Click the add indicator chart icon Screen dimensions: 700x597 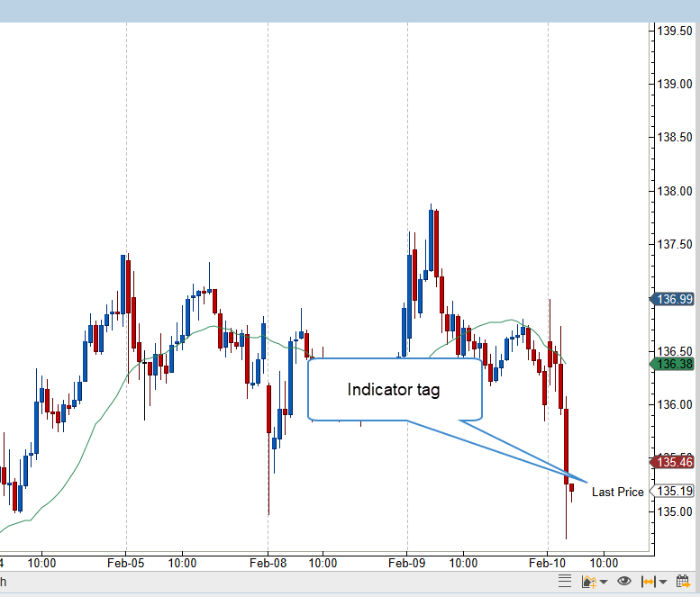(589, 582)
